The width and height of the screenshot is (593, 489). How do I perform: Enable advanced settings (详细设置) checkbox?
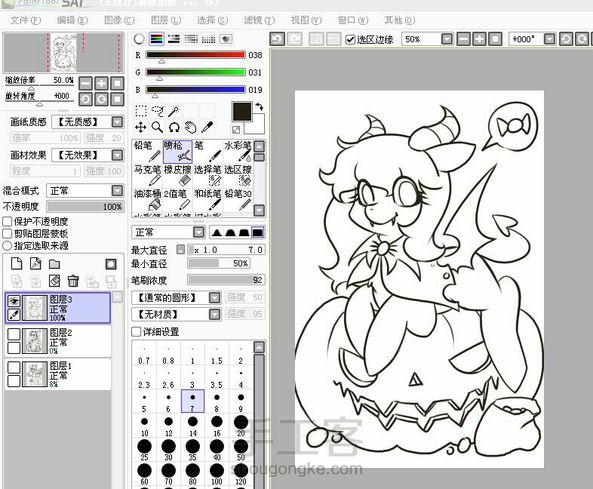(136, 332)
